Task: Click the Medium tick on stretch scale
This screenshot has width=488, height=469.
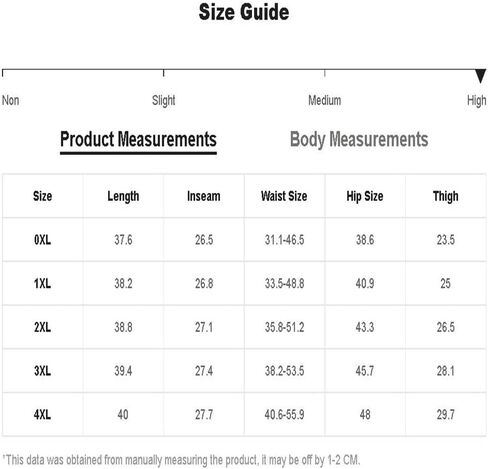Action: (x=325, y=73)
